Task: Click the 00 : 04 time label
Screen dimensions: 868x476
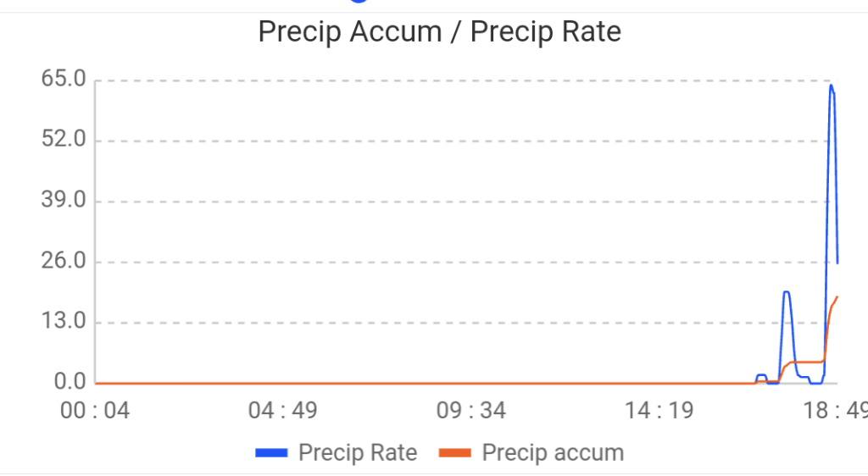Action: click(95, 412)
